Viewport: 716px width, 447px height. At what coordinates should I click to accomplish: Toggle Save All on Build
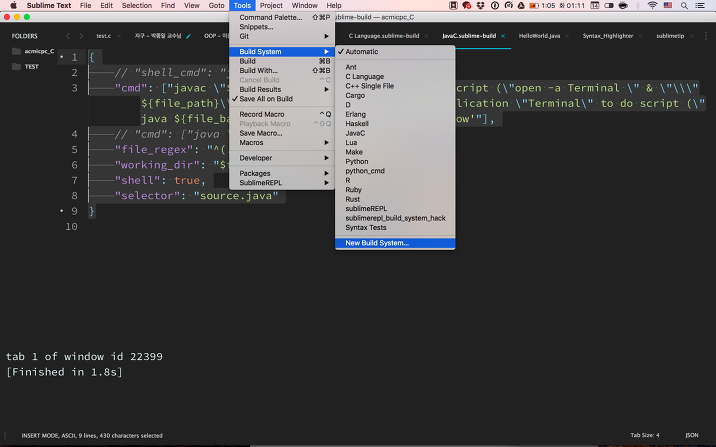pyautogui.click(x=282, y=99)
